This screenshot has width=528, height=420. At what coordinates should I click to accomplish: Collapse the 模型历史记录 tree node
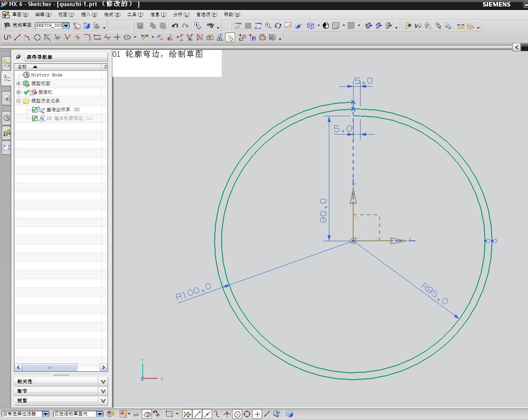(19, 101)
